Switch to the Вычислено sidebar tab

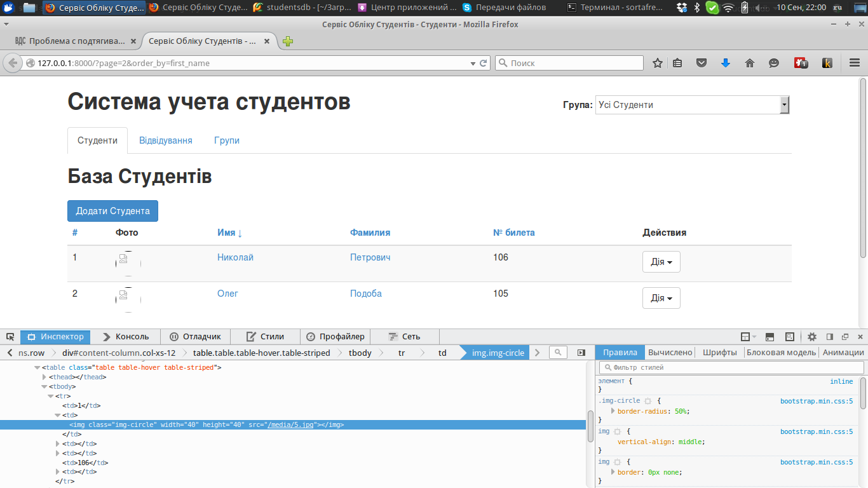pos(670,352)
